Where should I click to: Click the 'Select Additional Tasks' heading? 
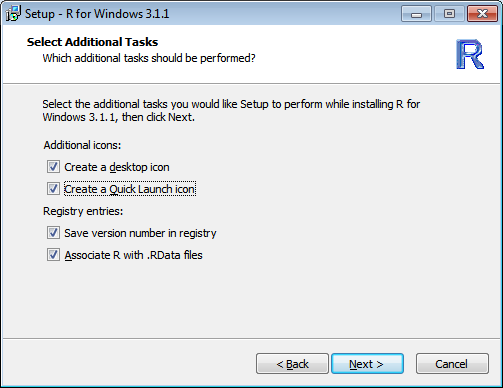(x=92, y=42)
